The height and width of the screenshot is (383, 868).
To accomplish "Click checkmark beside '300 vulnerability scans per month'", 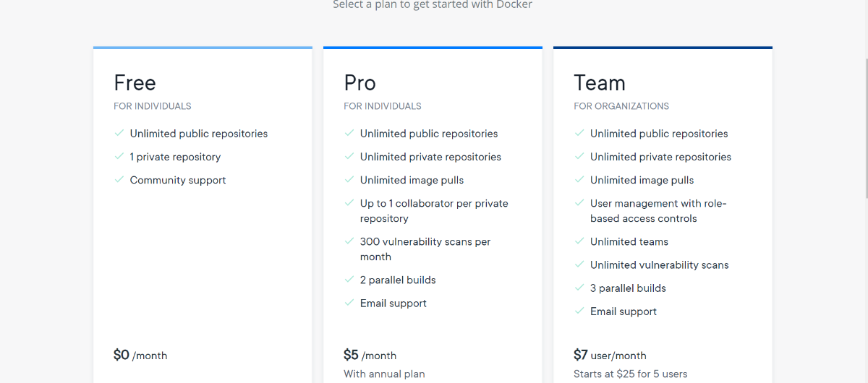I will tap(349, 241).
